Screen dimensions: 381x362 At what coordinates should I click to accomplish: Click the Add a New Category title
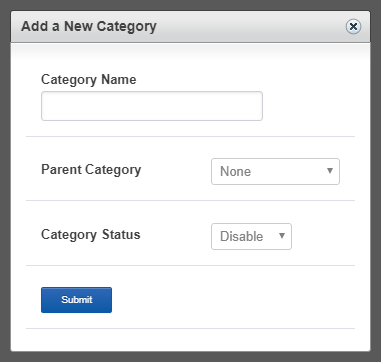(x=89, y=27)
